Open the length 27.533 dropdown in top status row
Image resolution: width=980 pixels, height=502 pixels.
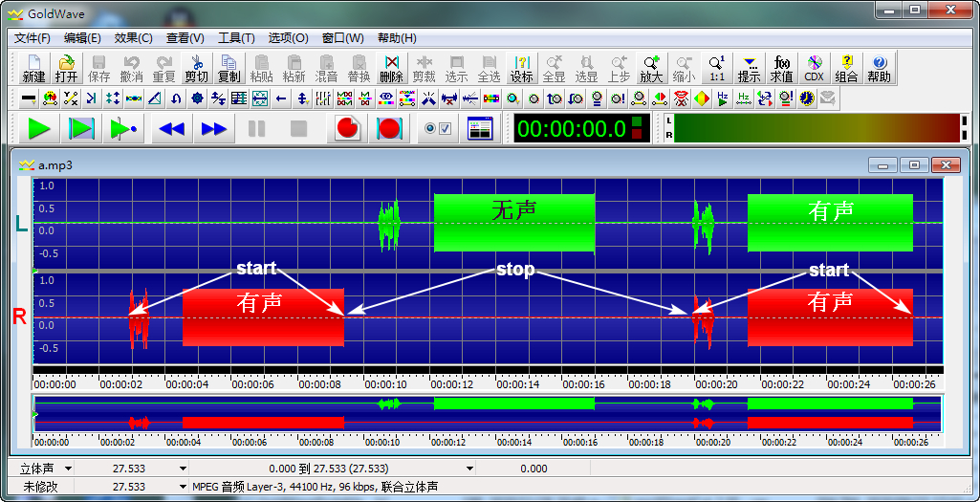(183, 469)
